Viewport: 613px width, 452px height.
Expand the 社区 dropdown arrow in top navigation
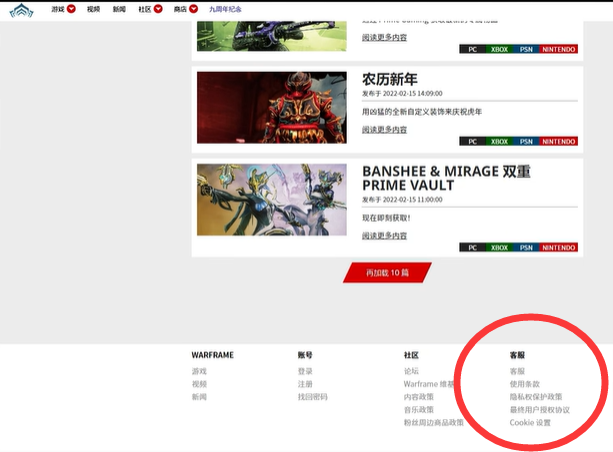158,9
